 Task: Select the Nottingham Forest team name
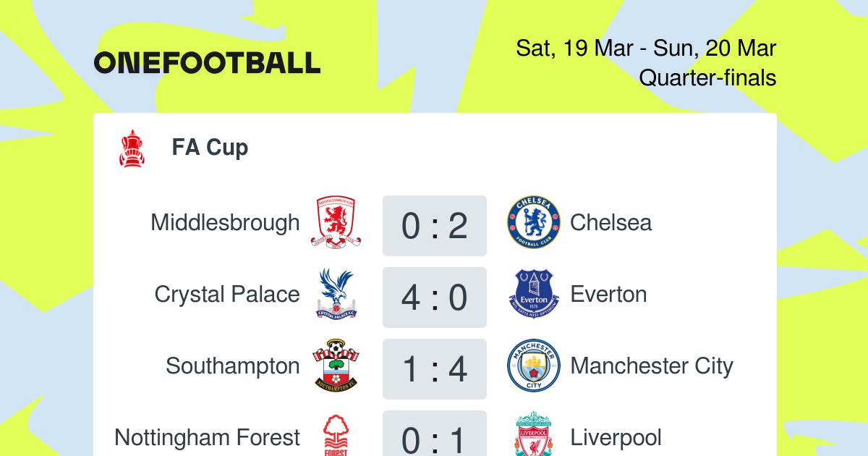pos(207,438)
